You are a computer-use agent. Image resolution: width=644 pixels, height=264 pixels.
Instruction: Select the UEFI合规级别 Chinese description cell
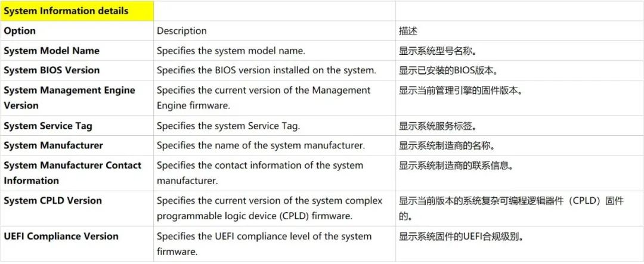click(x=519, y=244)
